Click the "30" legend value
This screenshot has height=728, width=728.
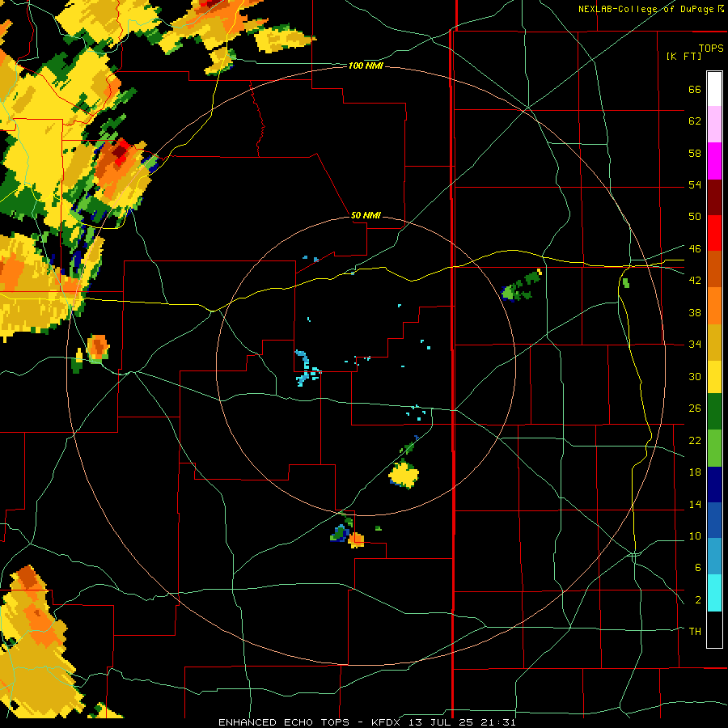[x=695, y=376]
